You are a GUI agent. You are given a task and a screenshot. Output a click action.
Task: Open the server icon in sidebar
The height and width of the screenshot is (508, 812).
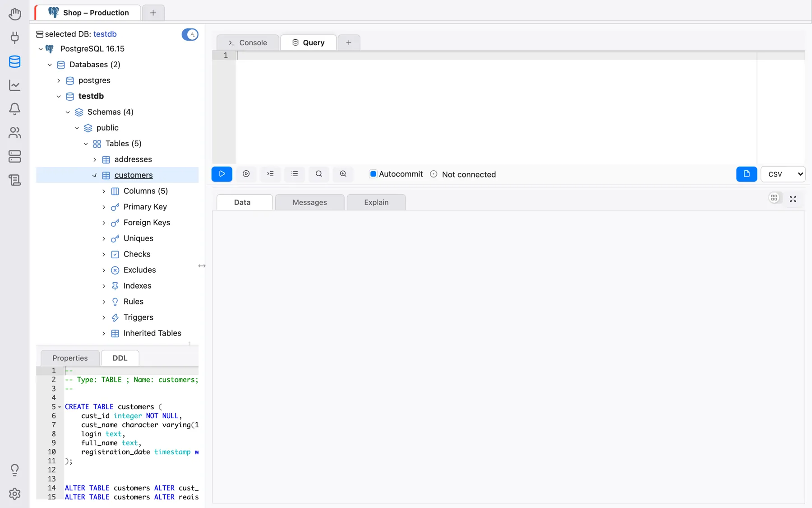click(x=14, y=156)
